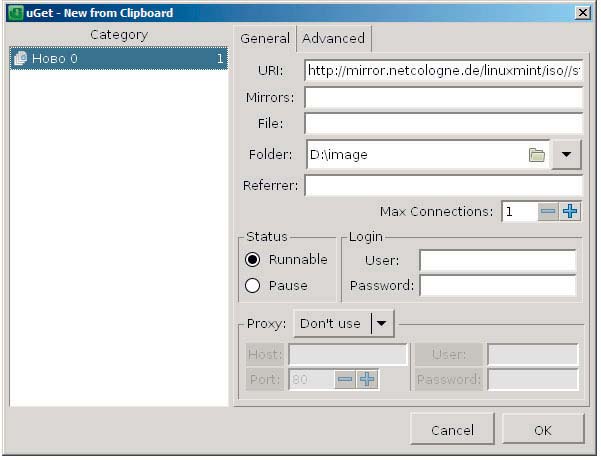Screen dimensions: 601x460
Task: Open folder browser icon in Folder field
Action: tap(537, 155)
